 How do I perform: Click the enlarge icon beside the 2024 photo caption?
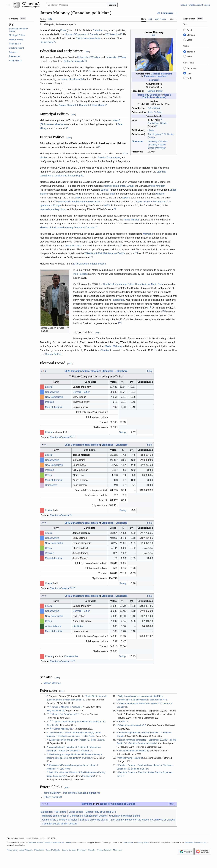[68, 327]
